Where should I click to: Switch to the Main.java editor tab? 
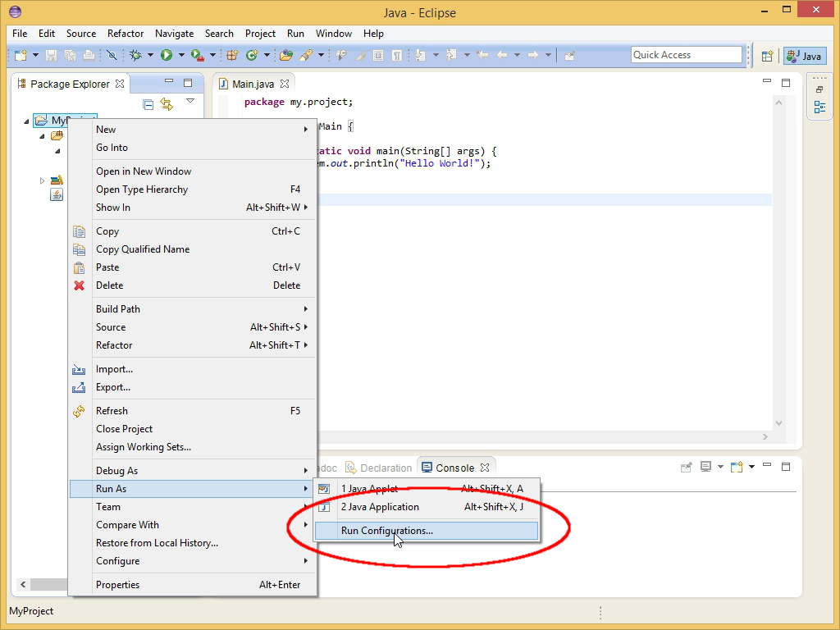[x=253, y=84]
